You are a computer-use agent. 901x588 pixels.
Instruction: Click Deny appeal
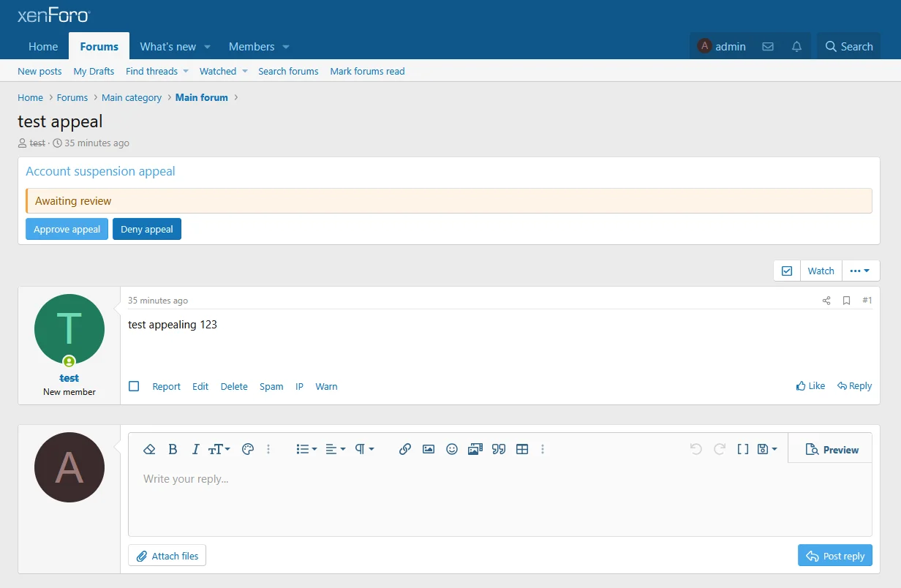pyautogui.click(x=147, y=229)
